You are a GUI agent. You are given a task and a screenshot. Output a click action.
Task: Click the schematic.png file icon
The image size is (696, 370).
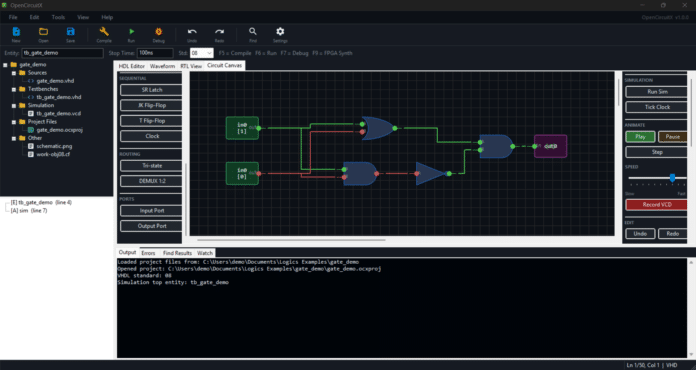pyautogui.click(x=31, y=146)
